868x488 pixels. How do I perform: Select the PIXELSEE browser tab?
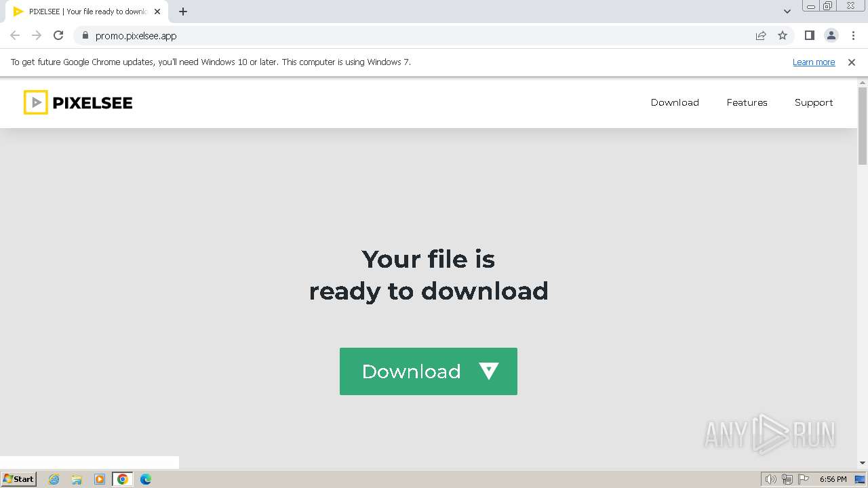pos(86,12)
